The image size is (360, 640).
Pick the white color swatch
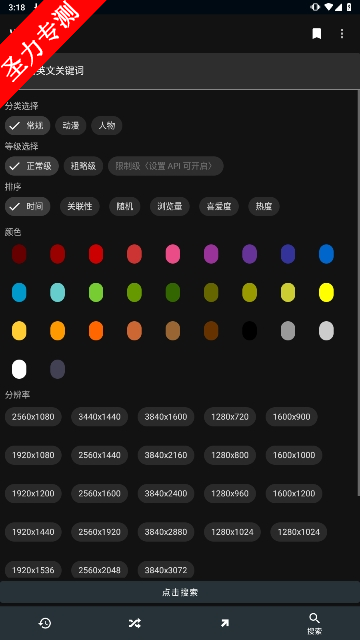pos(19,369)
